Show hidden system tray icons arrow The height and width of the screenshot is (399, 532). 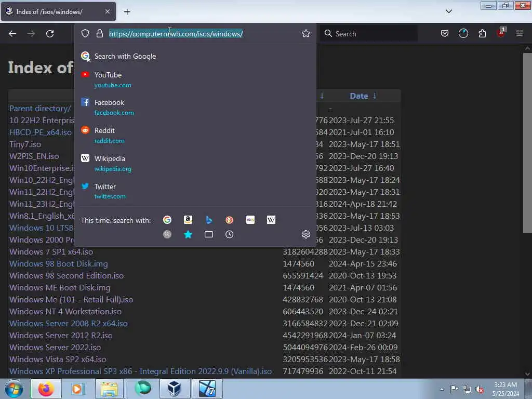click(442, 389)
